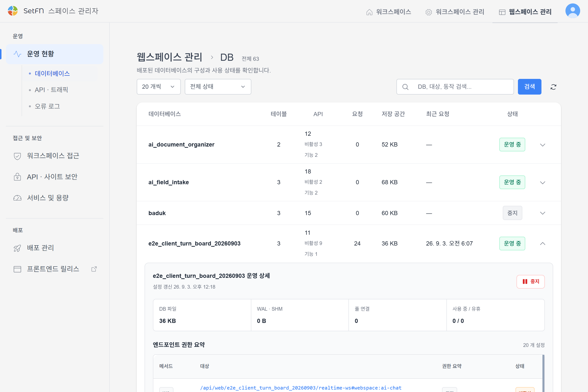The height and width of the screenshot is (392, 588).
Task: Click the 20 개 설정 label
Action: click(534, 345)
